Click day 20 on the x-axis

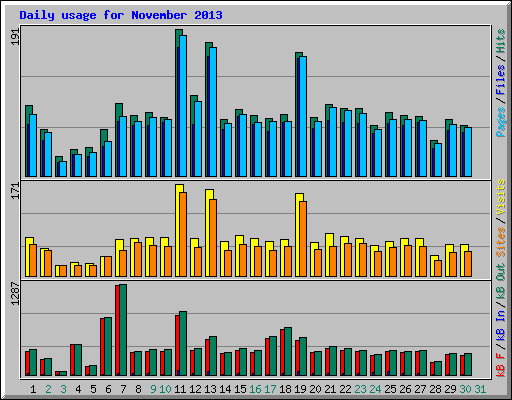315,389
